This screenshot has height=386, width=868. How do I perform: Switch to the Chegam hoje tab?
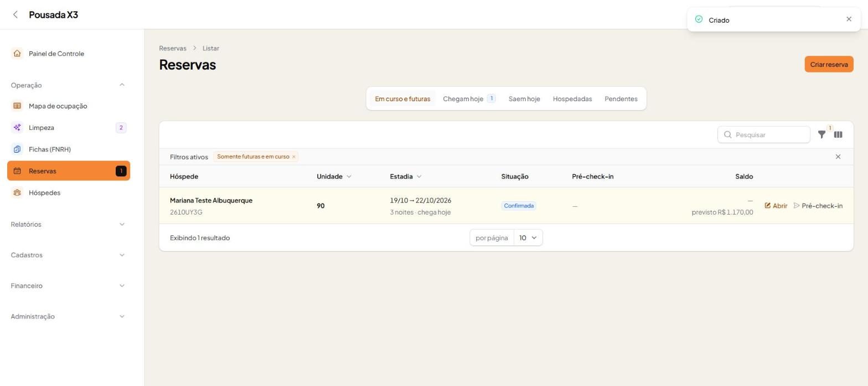(x=469, y=99)
